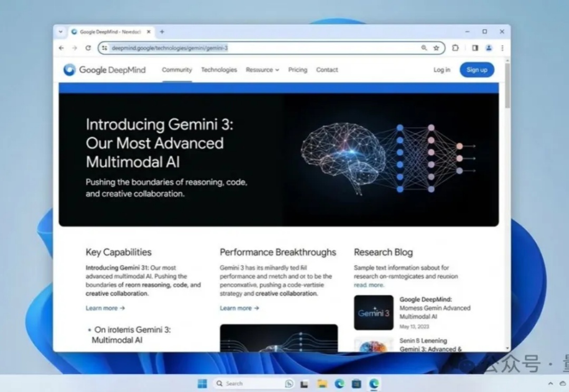Bookmark this page with the star icon
This screenshot has height=392, width=569.
[436, 48]
